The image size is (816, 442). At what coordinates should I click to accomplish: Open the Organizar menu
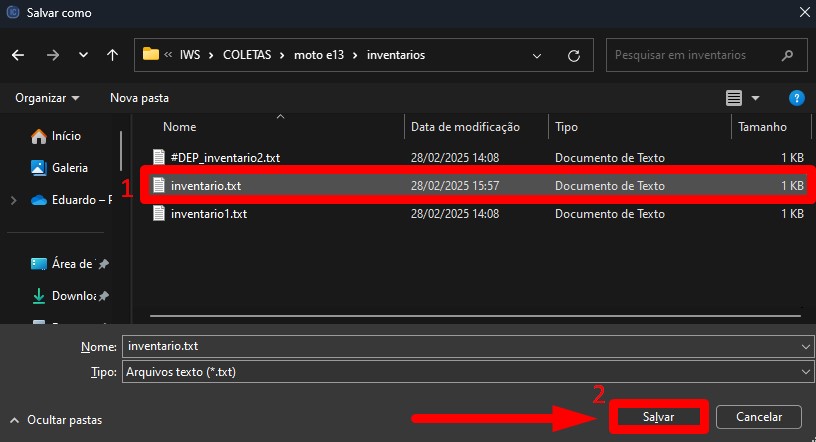click(47, 98)
